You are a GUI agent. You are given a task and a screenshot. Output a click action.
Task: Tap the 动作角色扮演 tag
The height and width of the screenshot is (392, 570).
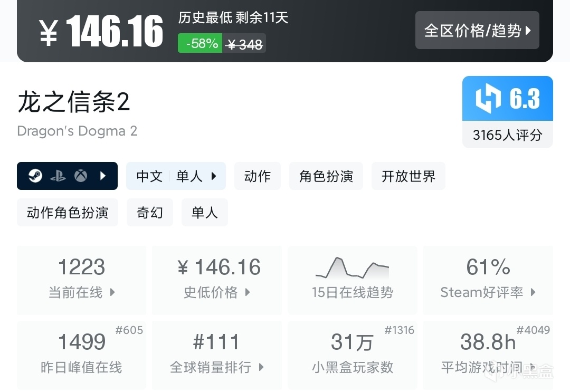(x=68, y=212)
